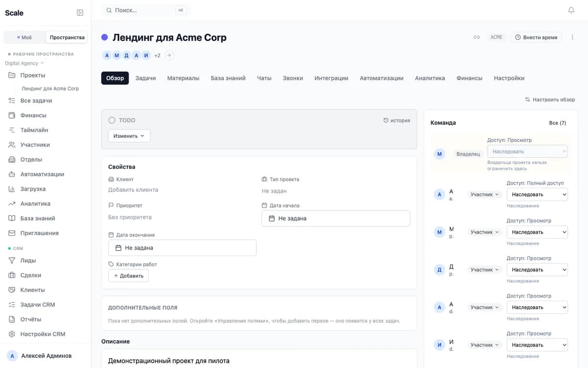Click Все (7) in the Команда panel
This screenshot has height=368, width=588.
pos(558,123)
